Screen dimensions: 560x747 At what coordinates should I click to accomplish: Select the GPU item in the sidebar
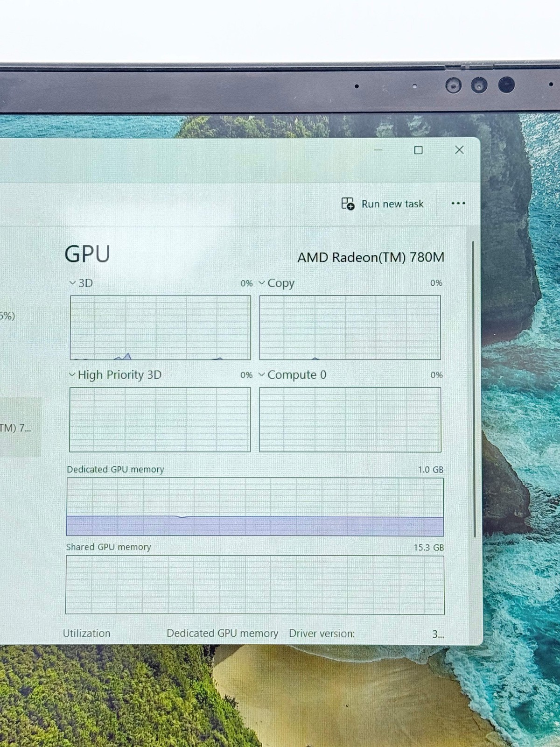pos(21,427)
